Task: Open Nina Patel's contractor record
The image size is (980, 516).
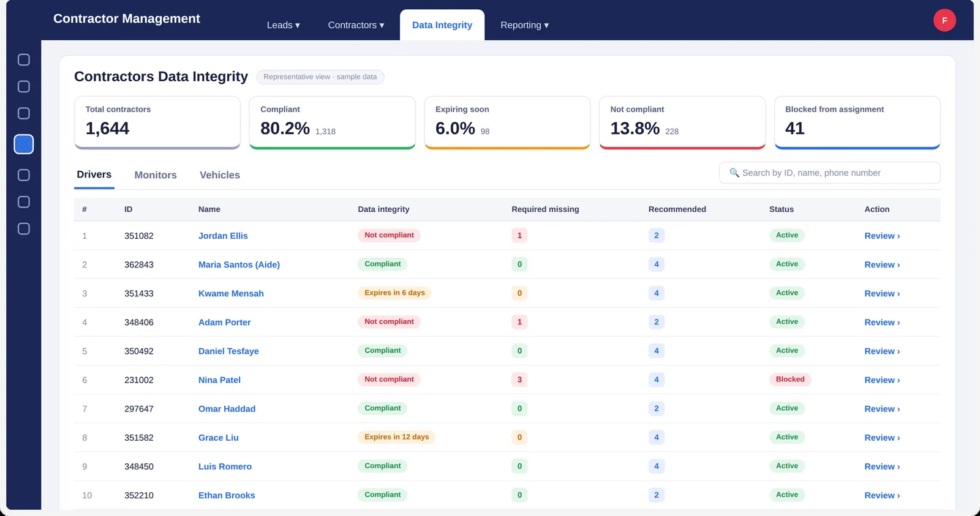Action: tap(219, 380)
